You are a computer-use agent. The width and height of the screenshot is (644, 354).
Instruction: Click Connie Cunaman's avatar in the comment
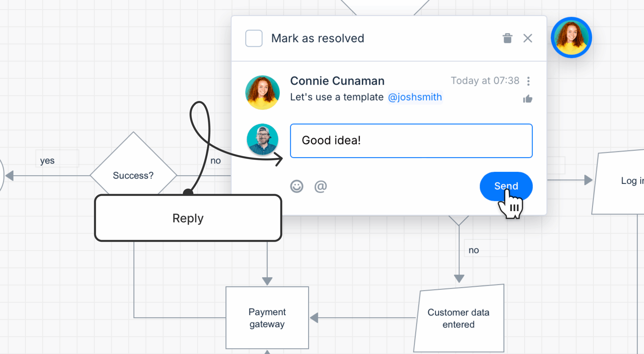262,92
